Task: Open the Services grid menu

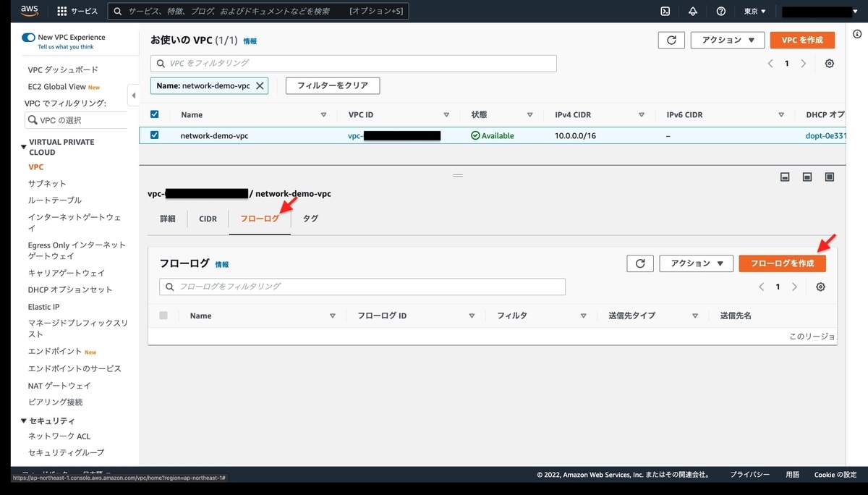Action: coord(77,11)
